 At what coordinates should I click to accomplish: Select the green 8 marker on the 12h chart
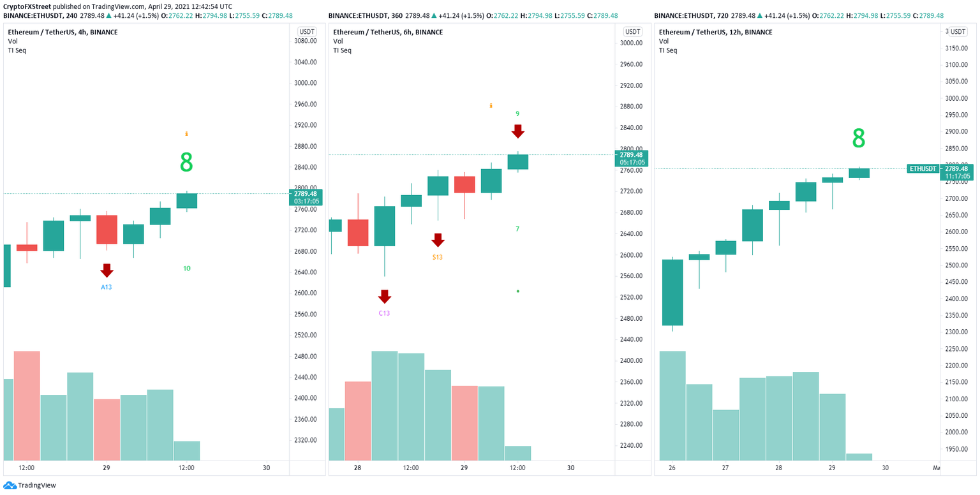click(857, 138)
